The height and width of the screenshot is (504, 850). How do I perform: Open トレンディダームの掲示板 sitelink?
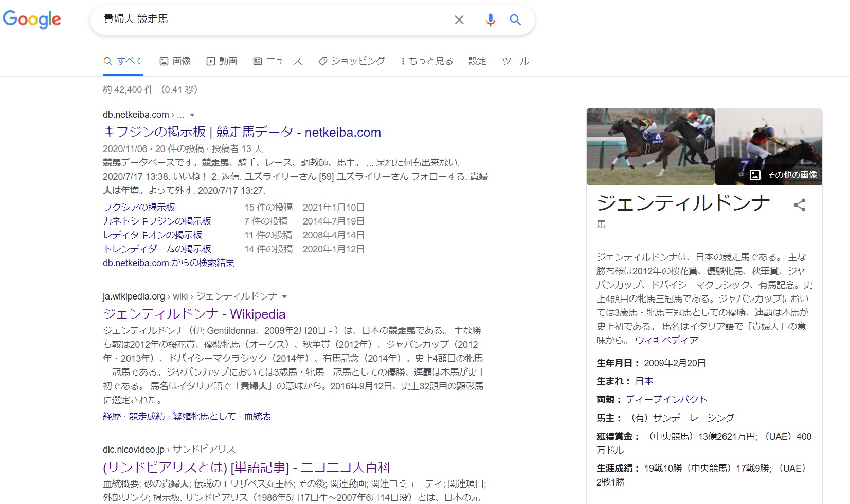point(157,249)
